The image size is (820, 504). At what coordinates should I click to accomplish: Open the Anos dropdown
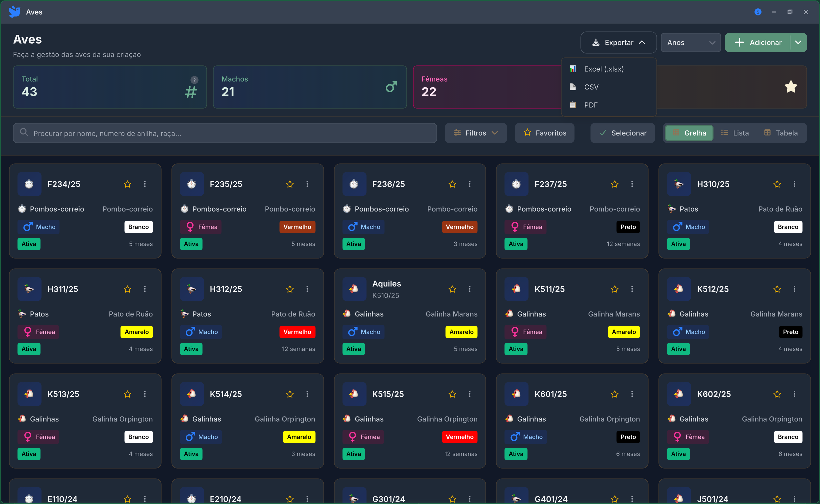coord(691,43)
